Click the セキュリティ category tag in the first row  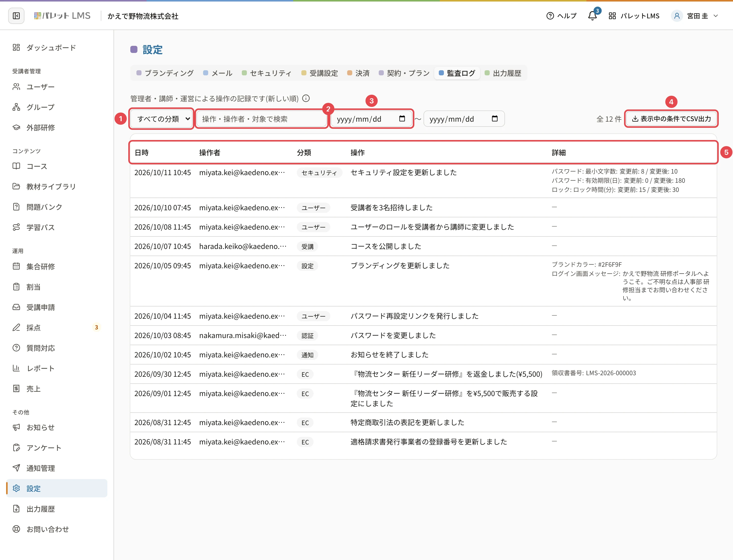(319, 173)
